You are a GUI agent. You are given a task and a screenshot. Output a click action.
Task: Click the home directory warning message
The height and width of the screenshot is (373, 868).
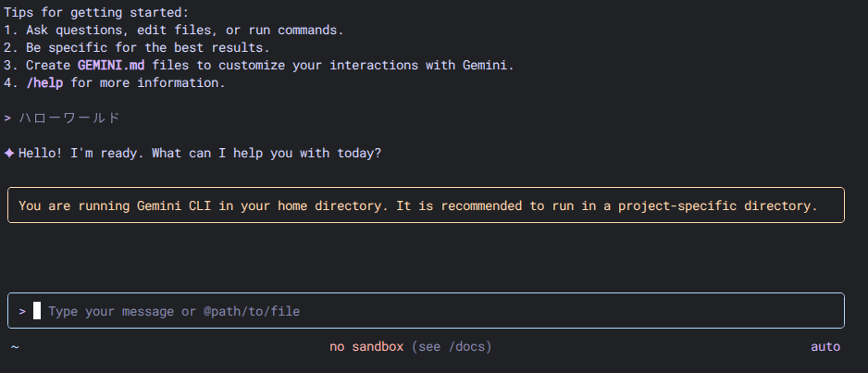pos(418,205)
